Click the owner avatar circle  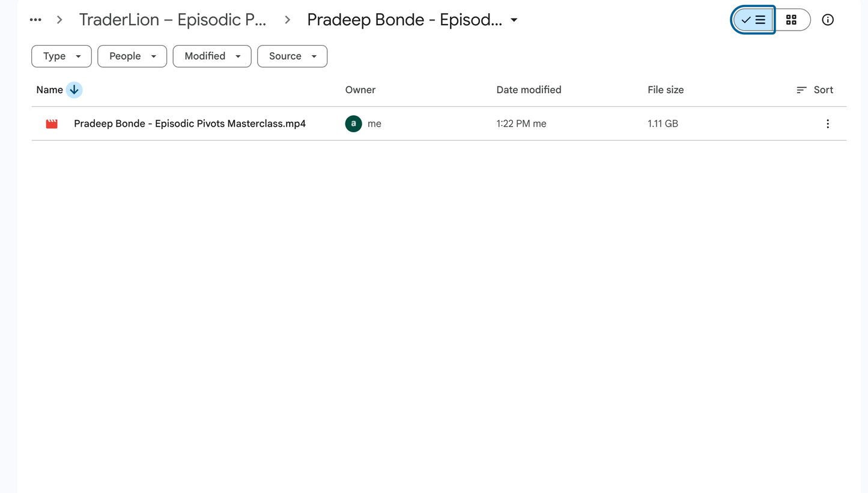353,124
